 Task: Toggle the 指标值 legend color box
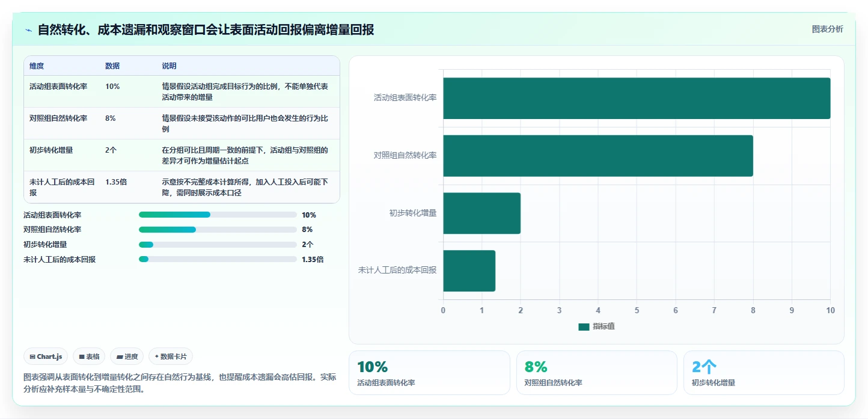(584, 326)
